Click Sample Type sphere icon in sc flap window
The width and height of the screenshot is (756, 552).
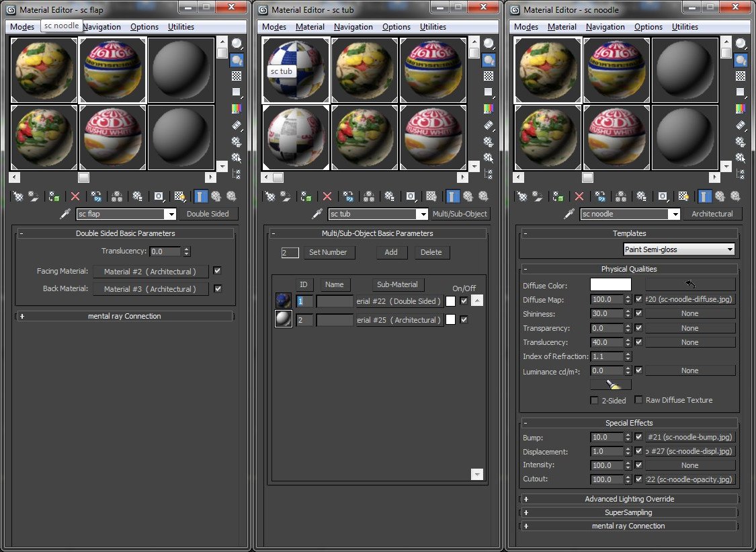pos(237,44)
